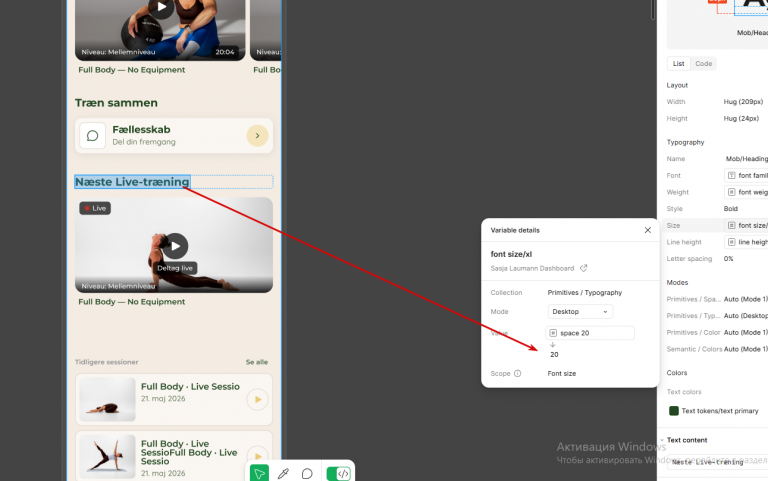This screenshot has width=768, height=481.
Task: Click the Næste Live-træning text content field
Action: (x=717, y=462)
